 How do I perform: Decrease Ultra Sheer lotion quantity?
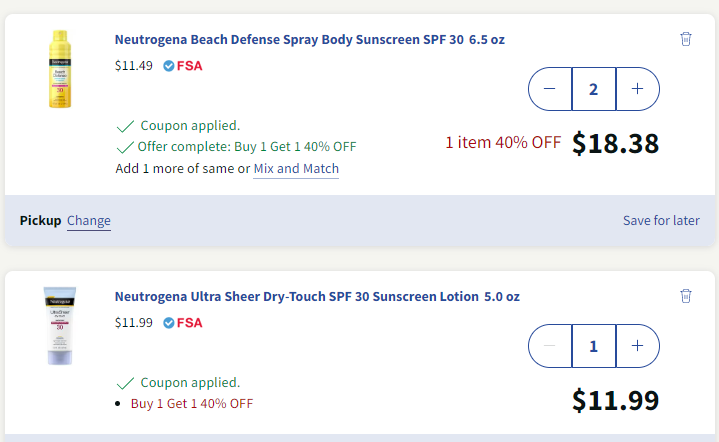pyautogui.click(x=549, y=346)
